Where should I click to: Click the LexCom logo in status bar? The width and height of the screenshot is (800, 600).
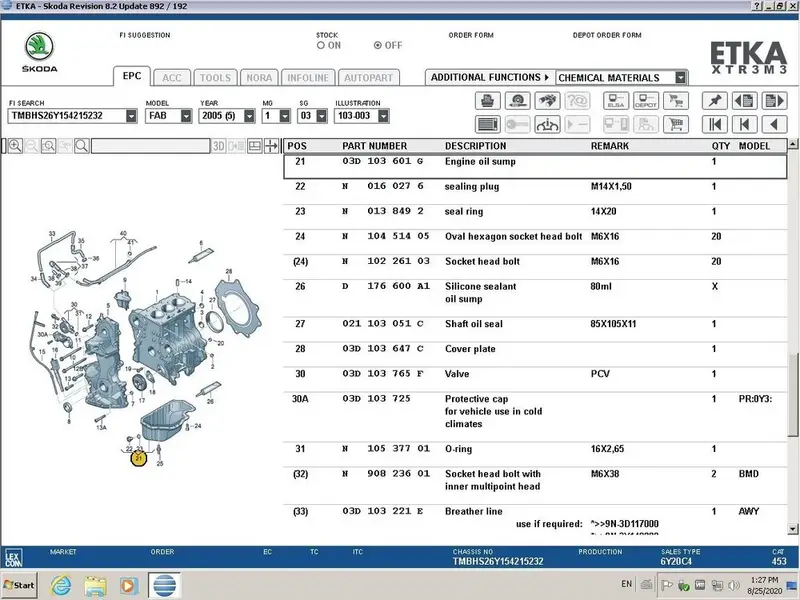tap(13, 558)
